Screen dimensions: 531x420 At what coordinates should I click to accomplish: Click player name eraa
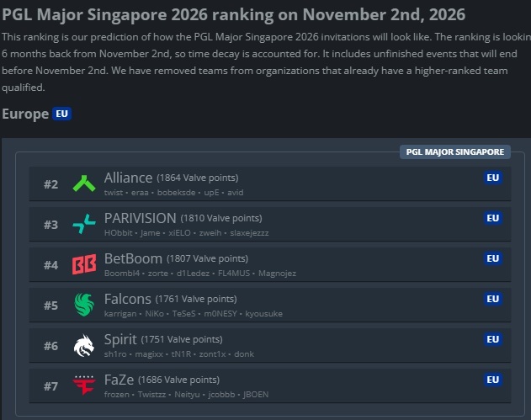[x=140, y=193]
